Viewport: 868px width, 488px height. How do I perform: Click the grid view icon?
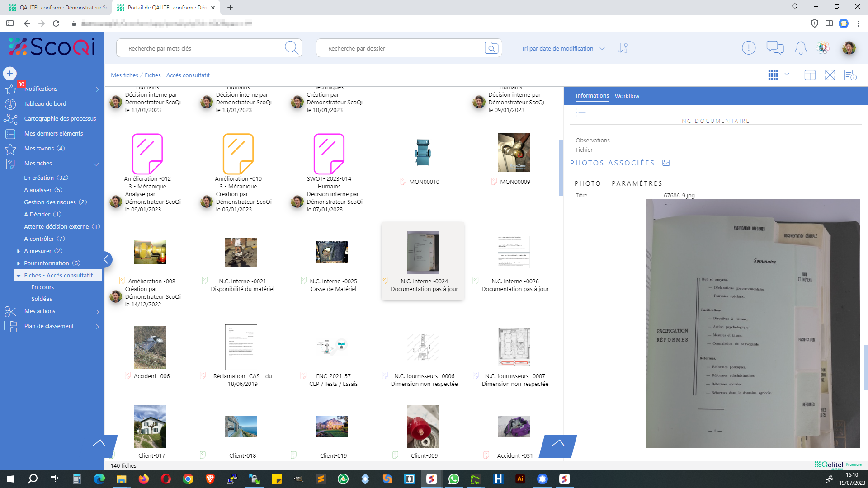click(x=773, y=75)
